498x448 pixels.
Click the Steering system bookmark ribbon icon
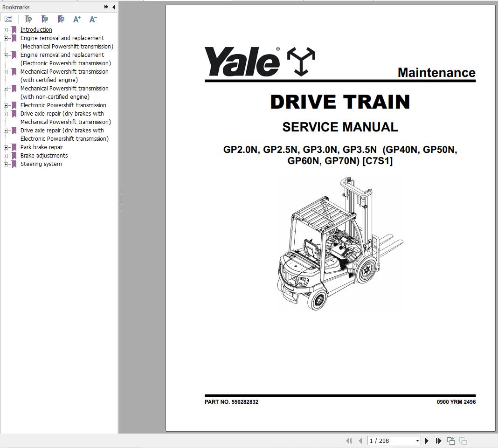click(x=14, y=164)
